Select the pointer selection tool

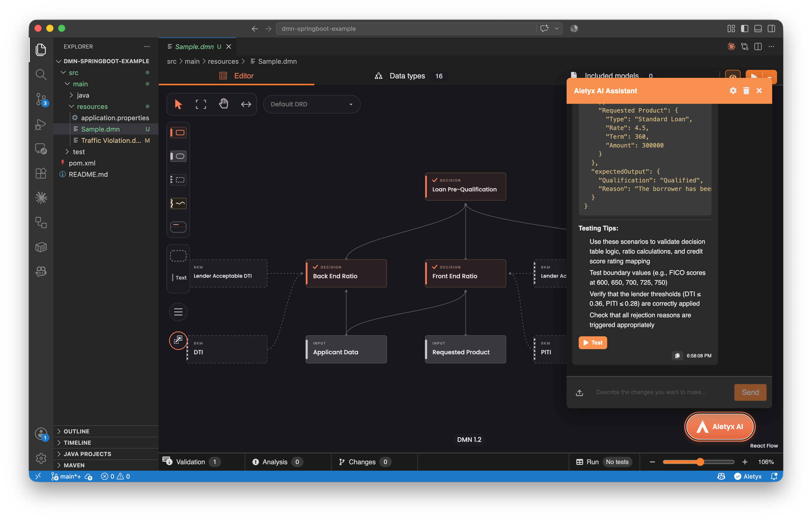click(x=178, y=104)
